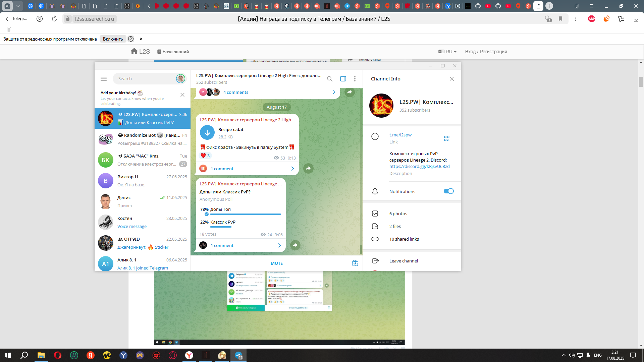Image resolution: width=644 pixels, height=362 pixels.
Task: Click the August 17 date badge
Action: tap(277, 107)
